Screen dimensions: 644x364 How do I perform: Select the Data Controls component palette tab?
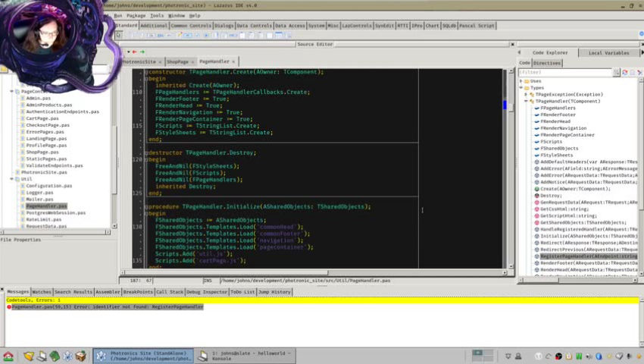point(254,26)
